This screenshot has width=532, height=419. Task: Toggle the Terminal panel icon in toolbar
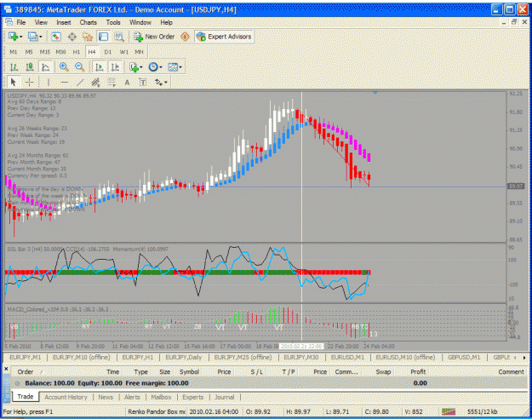(104, 37)
